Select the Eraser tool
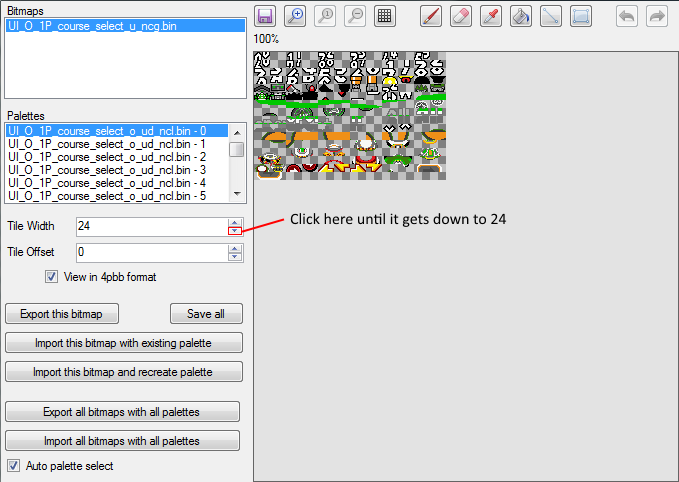This screenshot has height=482, width=679. [461, 16]
